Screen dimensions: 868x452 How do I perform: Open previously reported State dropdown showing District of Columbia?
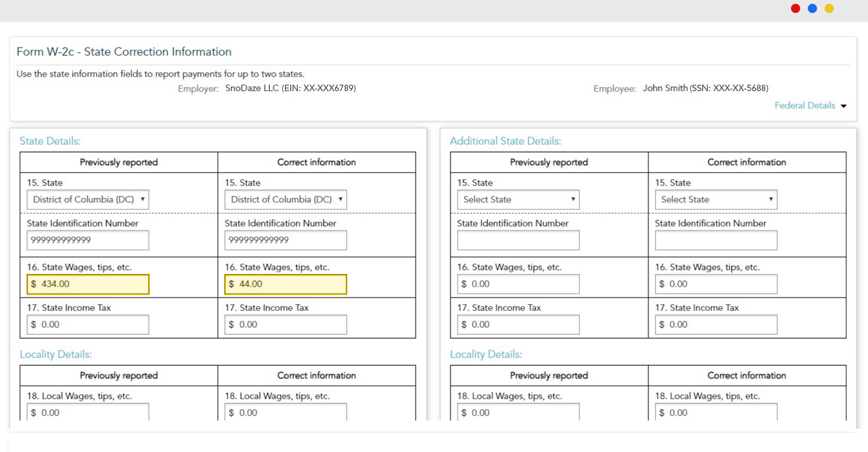point(88,200)
